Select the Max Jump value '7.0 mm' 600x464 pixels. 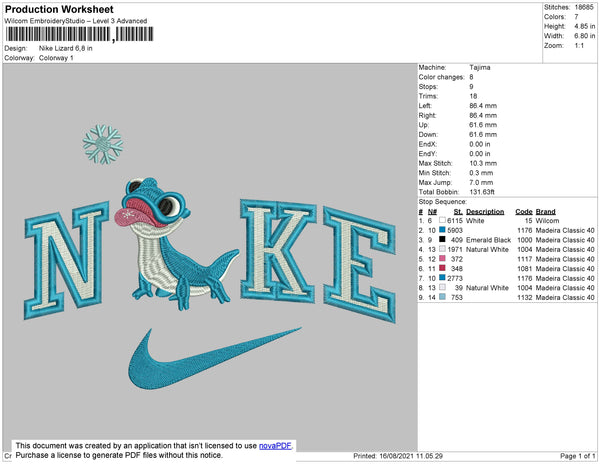click(481, 182)
